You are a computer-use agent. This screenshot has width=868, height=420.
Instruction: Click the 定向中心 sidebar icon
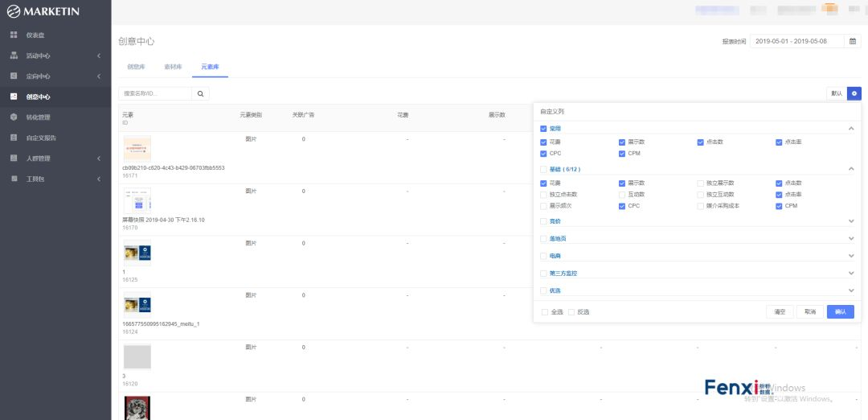click(14, 76)
